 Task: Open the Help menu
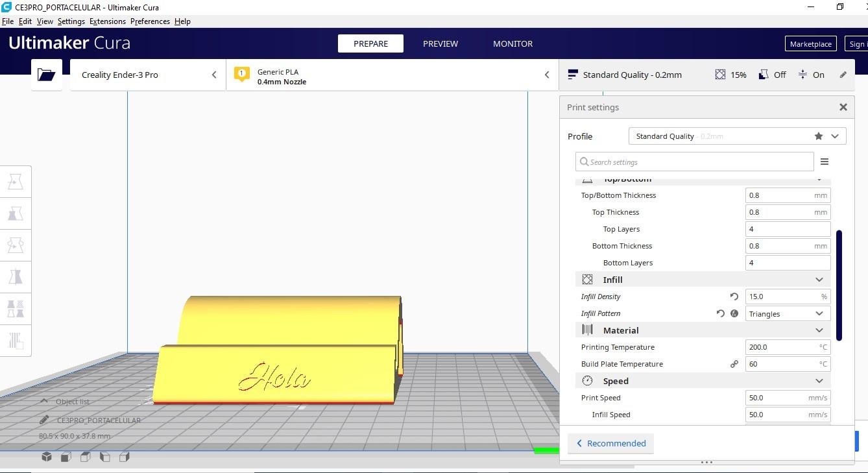pos(182,21)
